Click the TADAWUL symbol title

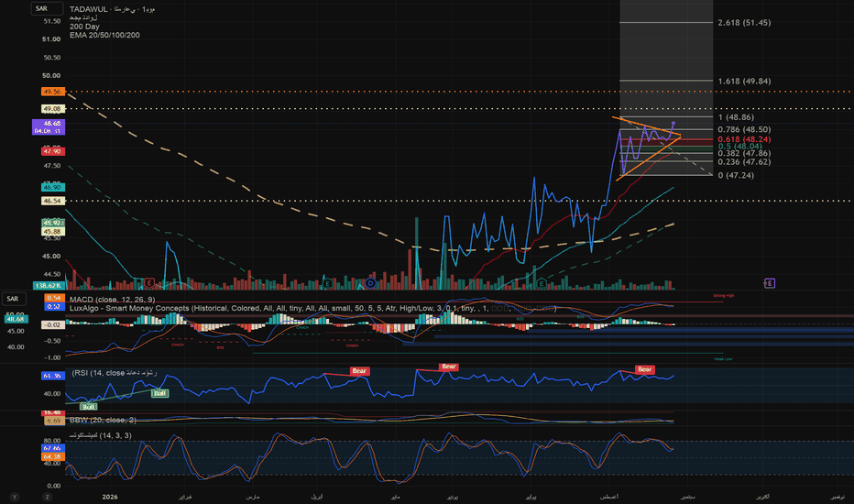click(89, 9)
